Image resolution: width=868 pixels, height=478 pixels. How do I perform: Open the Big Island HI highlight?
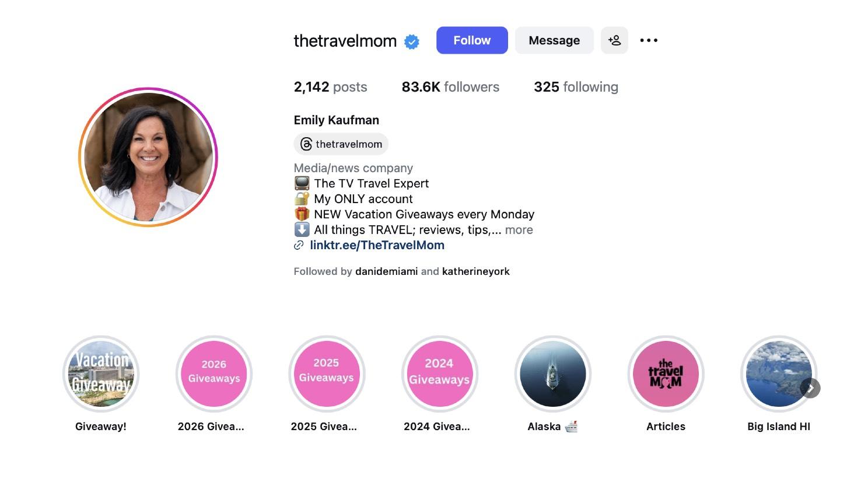point(779,374)
